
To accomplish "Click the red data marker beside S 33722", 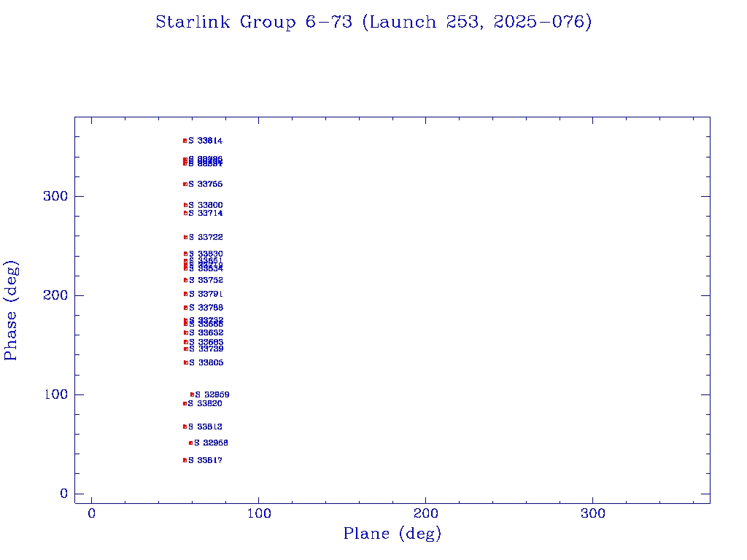I will point(186,237).
